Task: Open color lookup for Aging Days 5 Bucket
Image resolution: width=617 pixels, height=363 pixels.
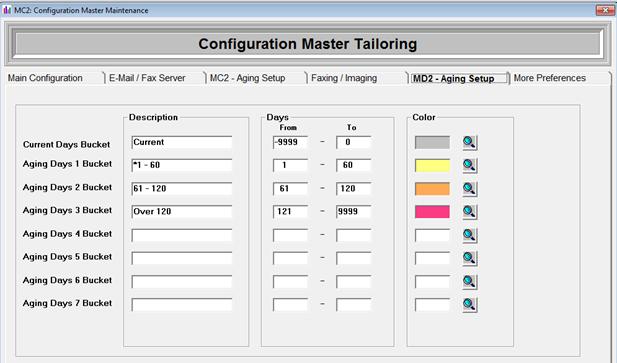Action: click(469, 258)
